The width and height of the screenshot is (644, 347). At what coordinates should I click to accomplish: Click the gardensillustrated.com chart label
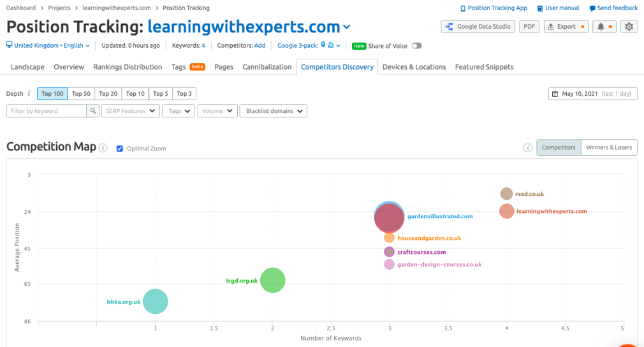tap(440, 216)
